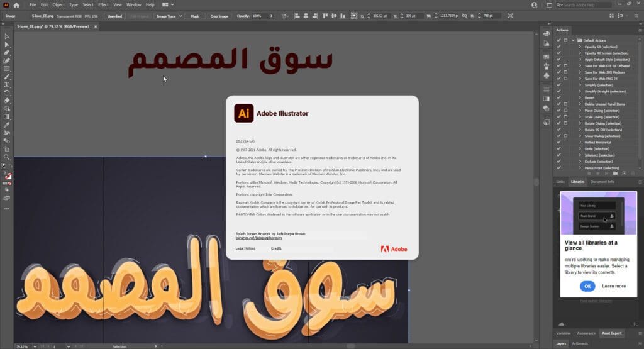Open the Edit Toolbar three-dots button
The width and height of the screenshot is (644, 349).
[6, 209]
